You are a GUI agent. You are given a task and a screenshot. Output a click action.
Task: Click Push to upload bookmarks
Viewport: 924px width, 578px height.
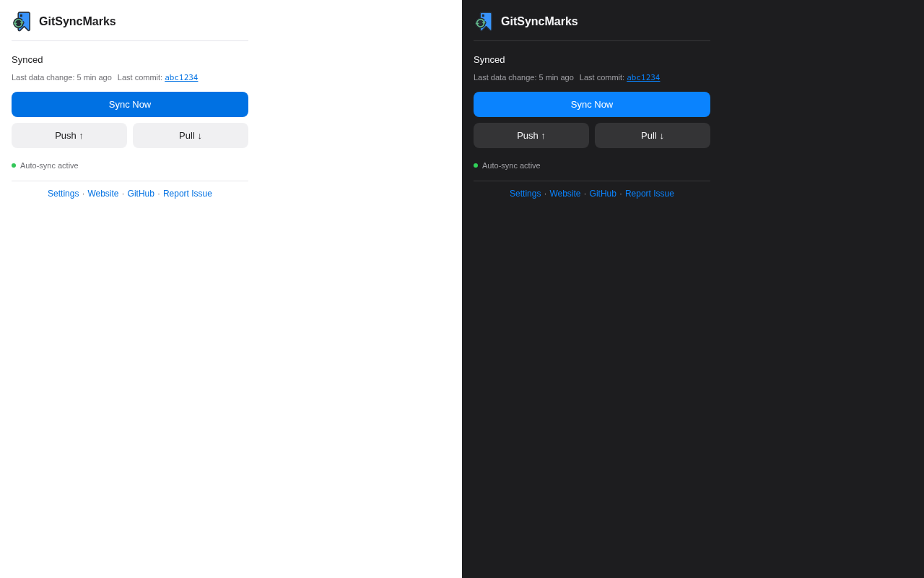pos(69,135)
